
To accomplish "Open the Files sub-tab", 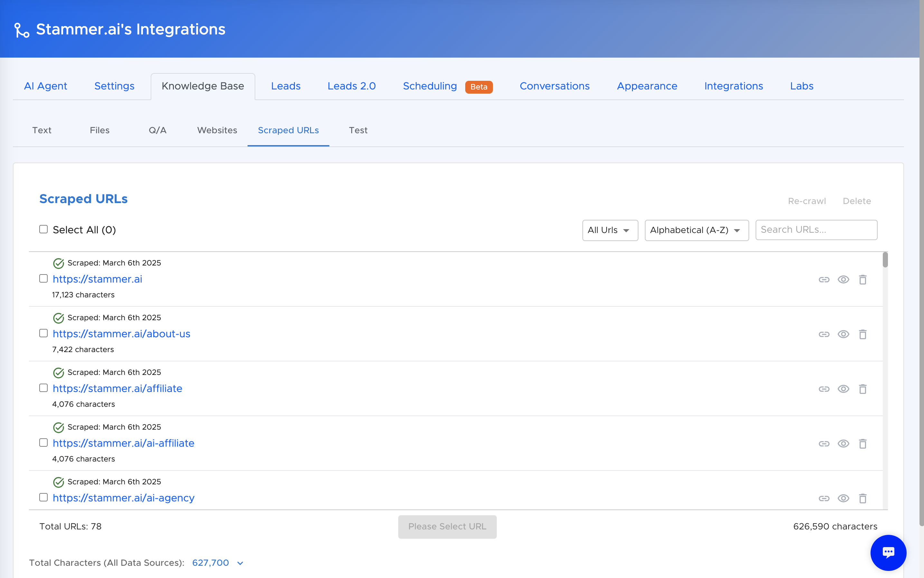I will [99, 130].
